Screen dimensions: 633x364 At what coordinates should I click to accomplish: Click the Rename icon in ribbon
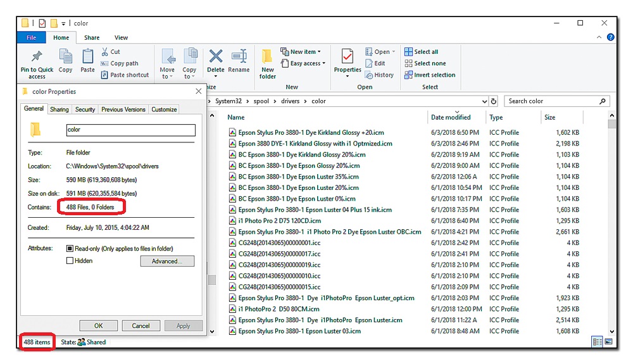point(239,56)
